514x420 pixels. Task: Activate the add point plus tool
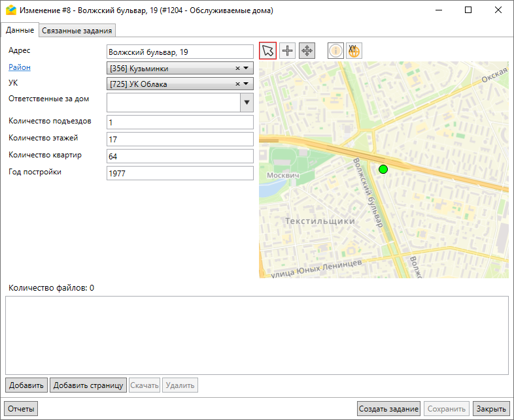pos(288,51)
